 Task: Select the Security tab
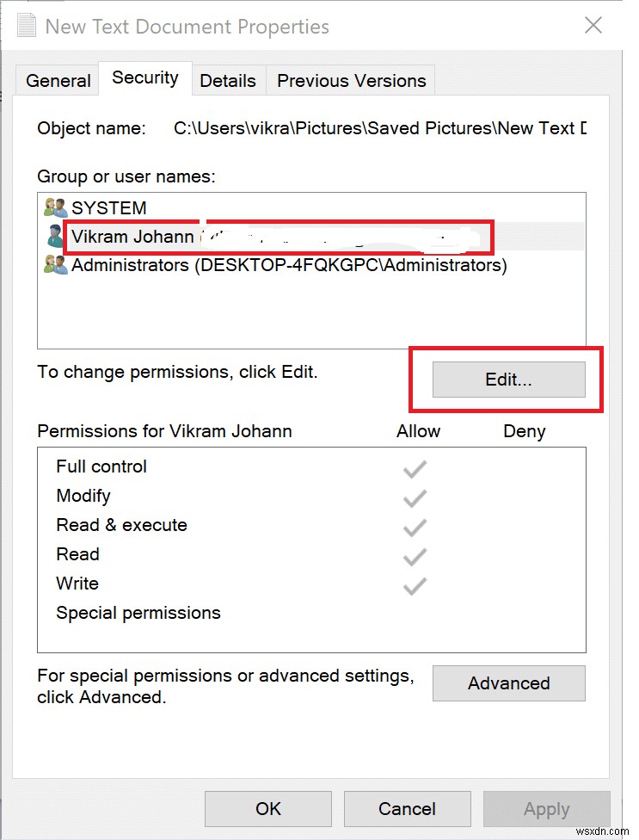pyautogui.click(x=145, y=77)
